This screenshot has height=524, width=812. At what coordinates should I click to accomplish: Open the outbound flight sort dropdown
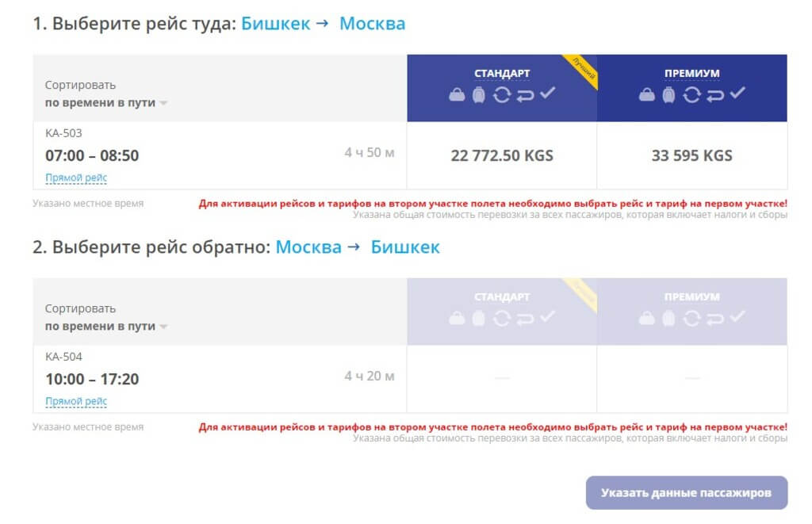106,102
